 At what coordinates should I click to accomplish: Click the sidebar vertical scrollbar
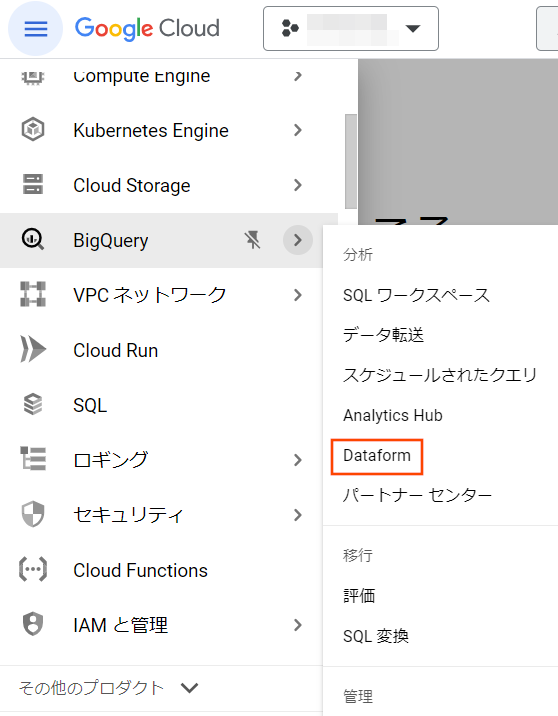click(x=351, y=162)
